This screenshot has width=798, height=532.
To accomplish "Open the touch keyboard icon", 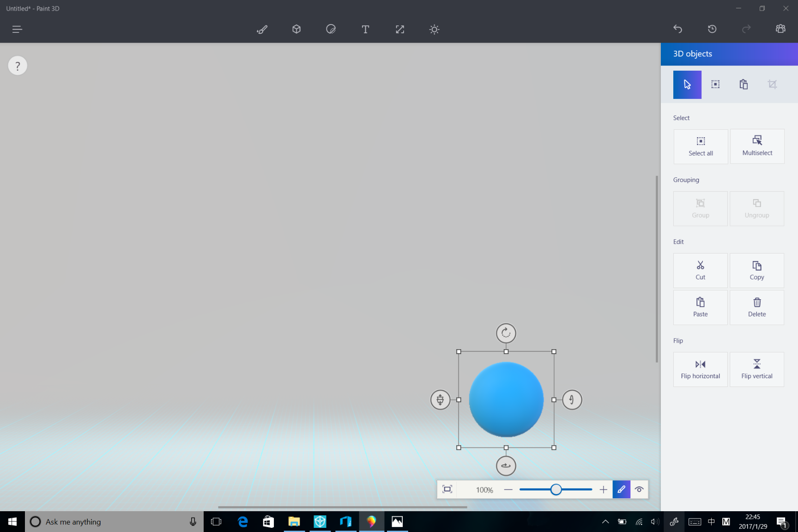I will (695, 522).
